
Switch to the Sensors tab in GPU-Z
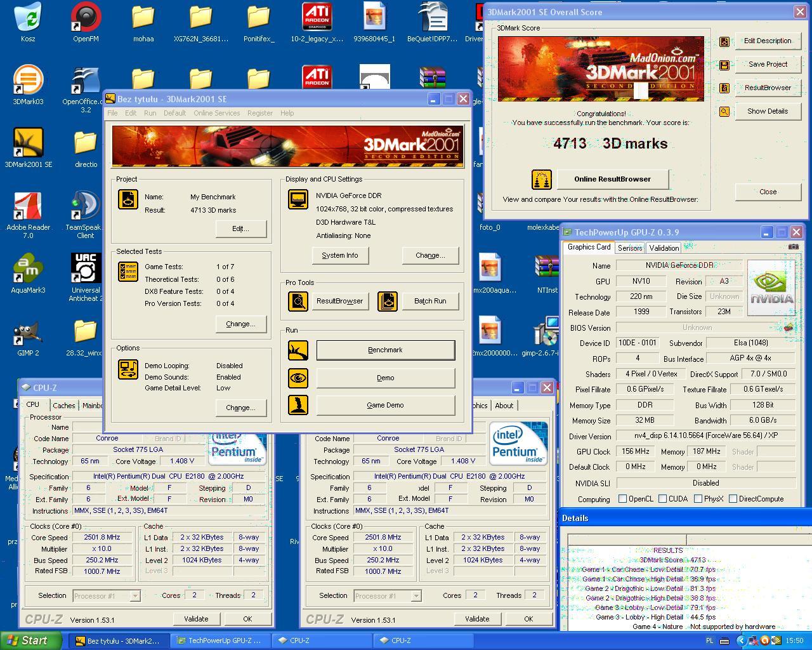pos(630,248)
